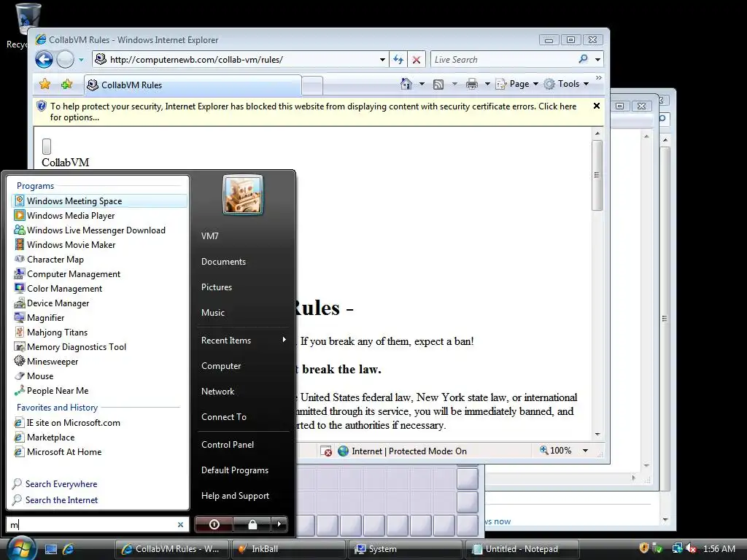This screenshot has height=560, width=747.
Task: Open Control Panel
Action: click(x=228, y=445)
